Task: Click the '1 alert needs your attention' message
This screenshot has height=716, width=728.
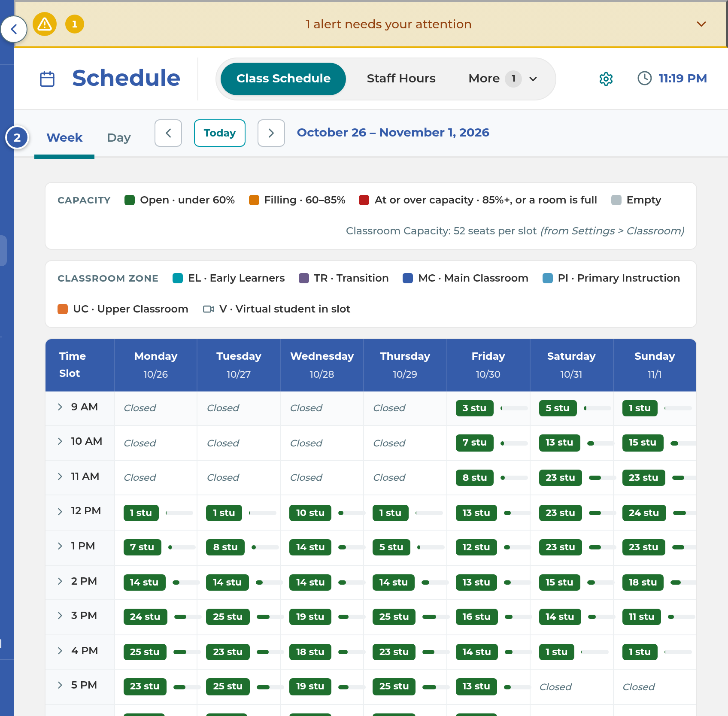Action: click(x=388, y=24)
